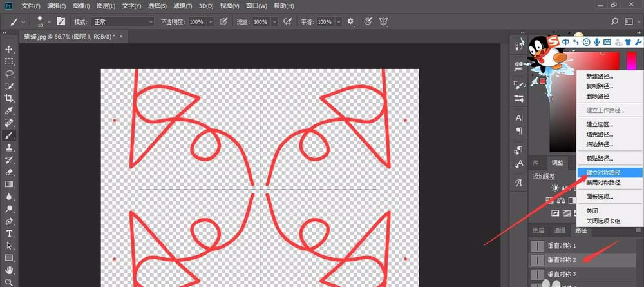Open Paths panel flyout menu button

point(638,230)
